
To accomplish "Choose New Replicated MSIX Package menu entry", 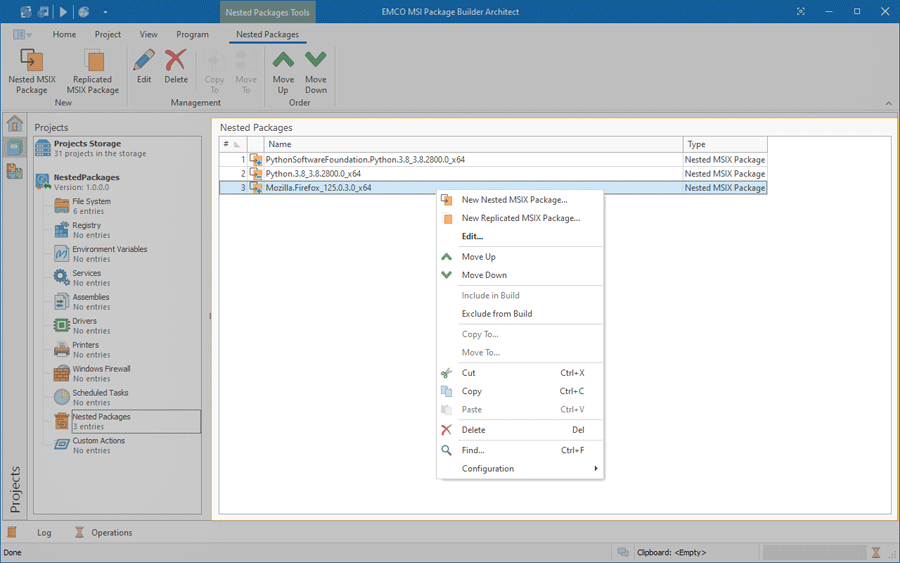I will (520, 218).
